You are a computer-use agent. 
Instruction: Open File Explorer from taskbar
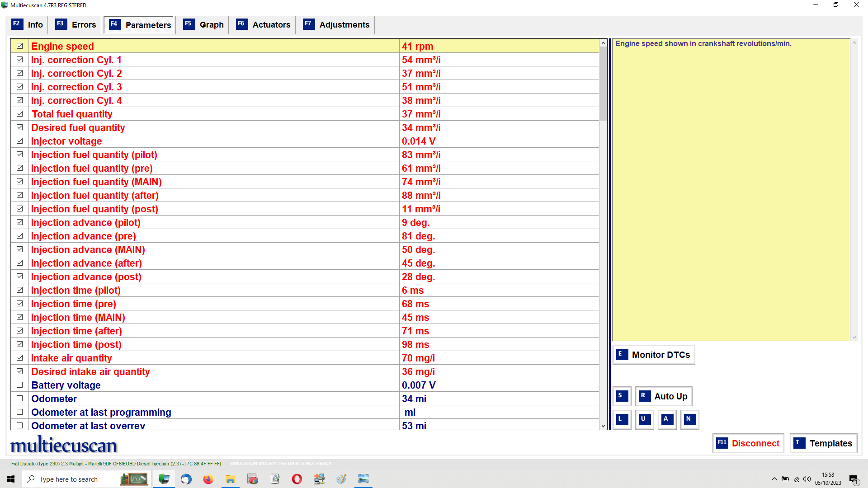pos(231,479)
